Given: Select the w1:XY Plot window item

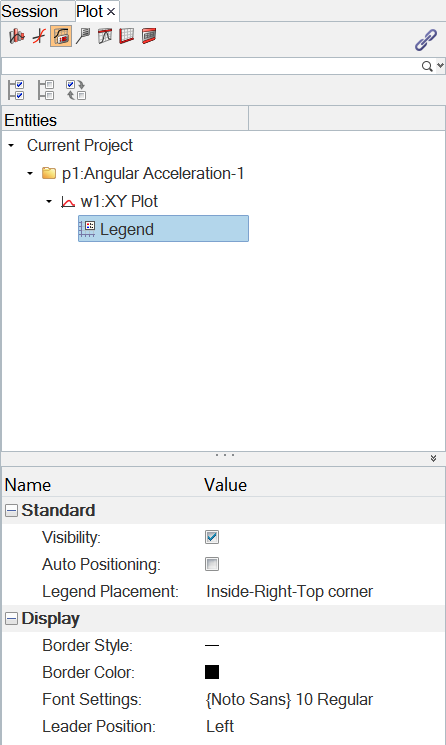Looking at the screenshot, I should 119,201.
